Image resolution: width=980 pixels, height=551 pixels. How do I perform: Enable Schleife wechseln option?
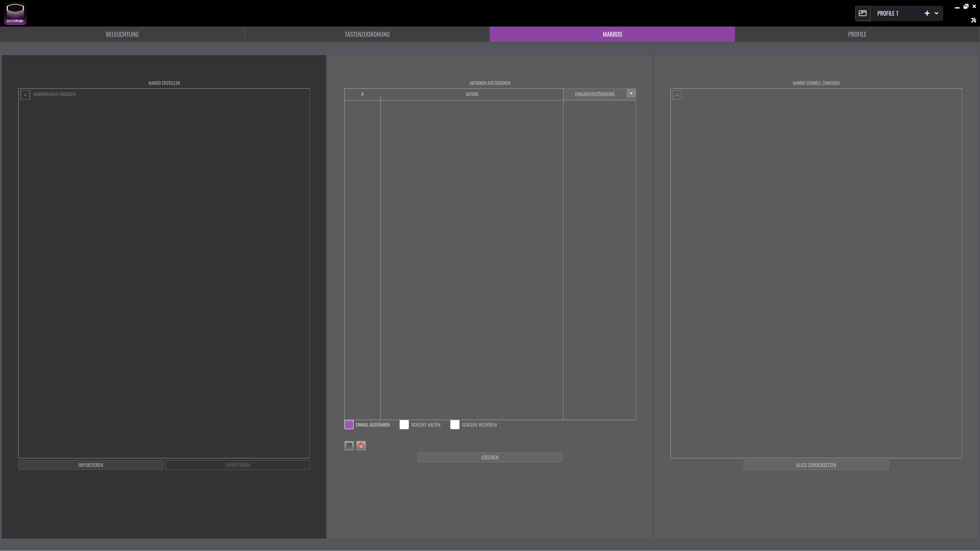455,425
